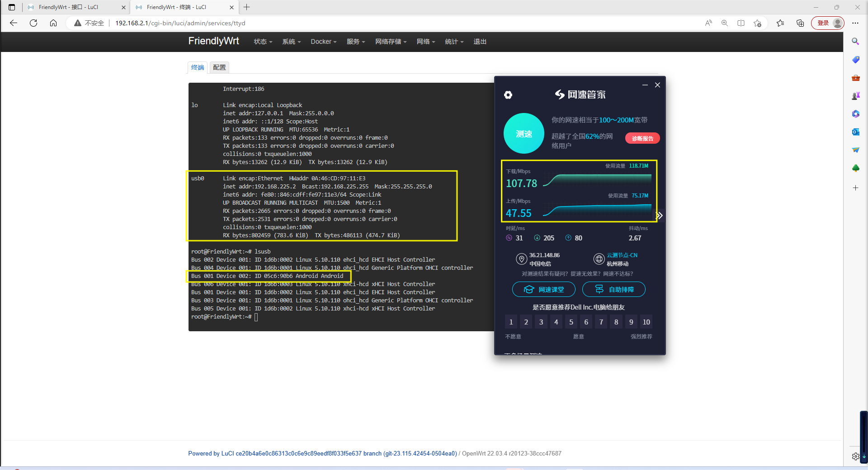The width and height of the screenshot is (868, 470).
Task: Open browser collections
Action: click(800, 23)
